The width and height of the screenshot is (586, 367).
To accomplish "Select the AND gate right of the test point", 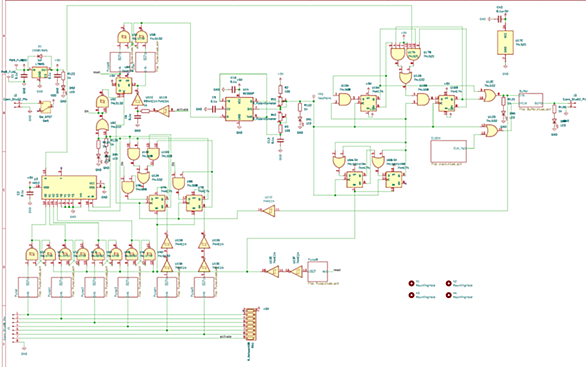I will (x=345, y=99).
